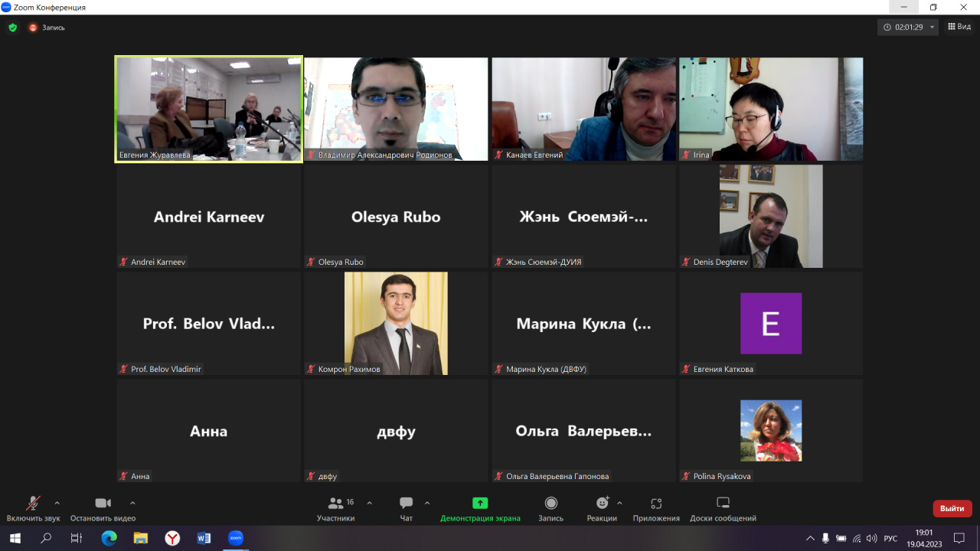Viewport: 980px width, 551px height.
Task: Click the Record button in the toolbar
Action: pos(550,504)
